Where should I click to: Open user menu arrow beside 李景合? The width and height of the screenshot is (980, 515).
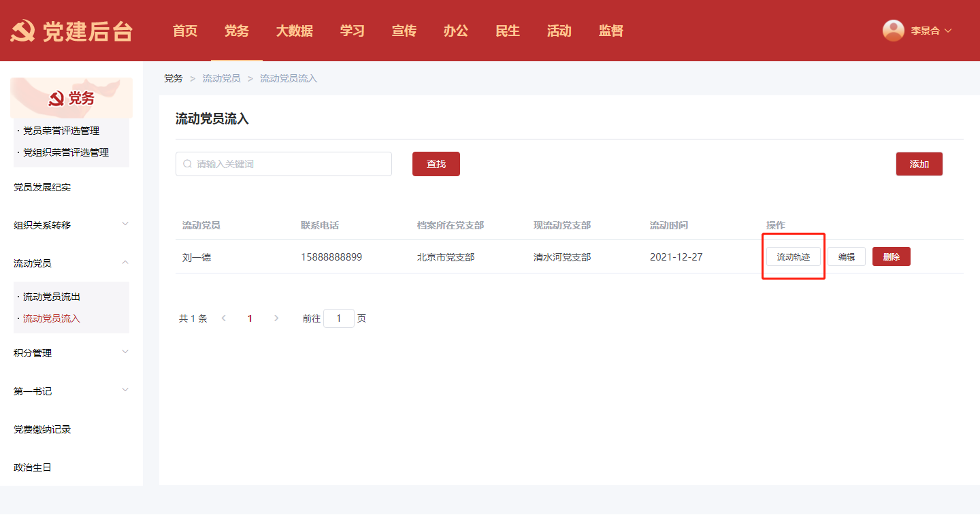point(948,31)
